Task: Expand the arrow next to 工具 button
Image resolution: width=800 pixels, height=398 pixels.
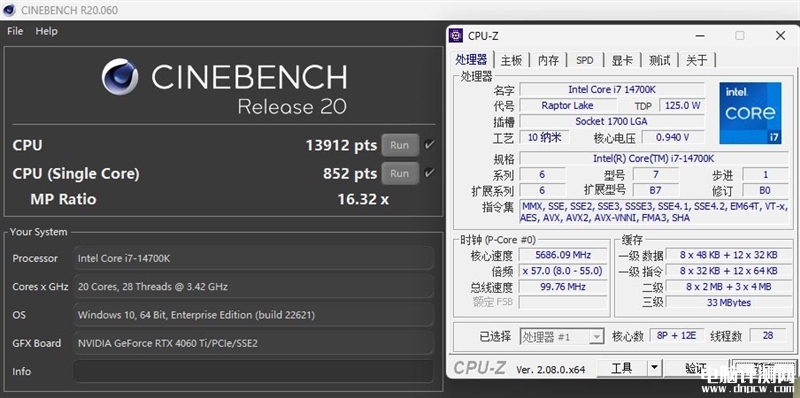Action: pyautogui.click(x=654, y=368)
